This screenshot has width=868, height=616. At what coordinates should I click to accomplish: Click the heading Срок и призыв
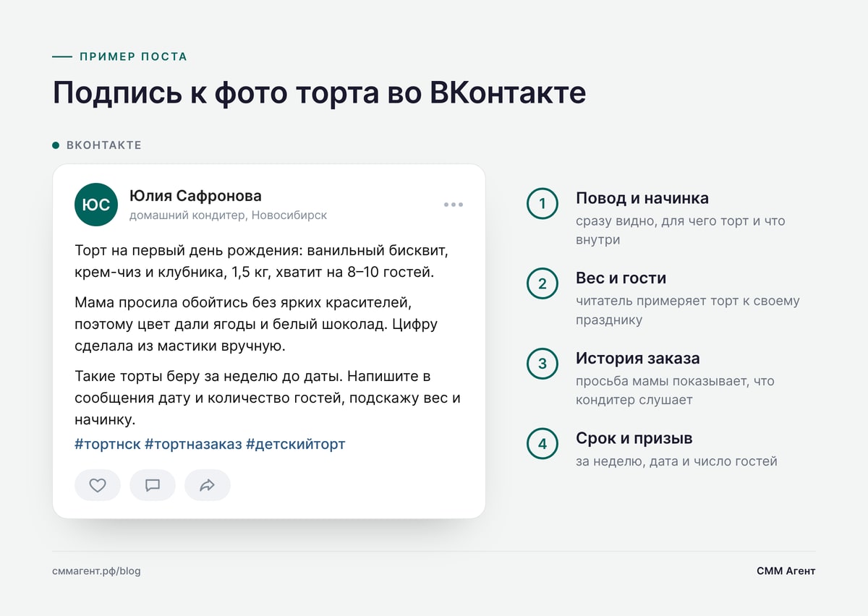[634, 438]
